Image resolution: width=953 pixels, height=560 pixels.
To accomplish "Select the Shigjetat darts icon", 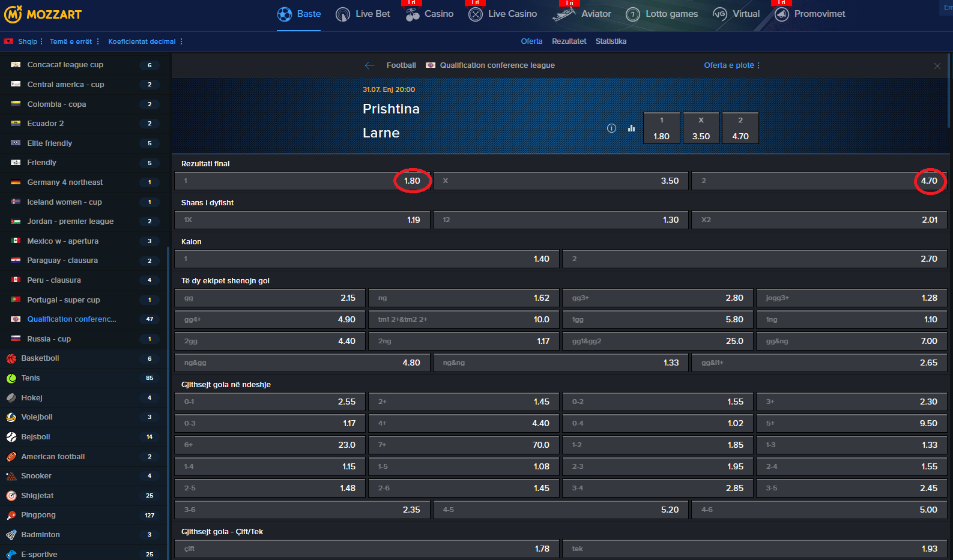I will (11, 496).
